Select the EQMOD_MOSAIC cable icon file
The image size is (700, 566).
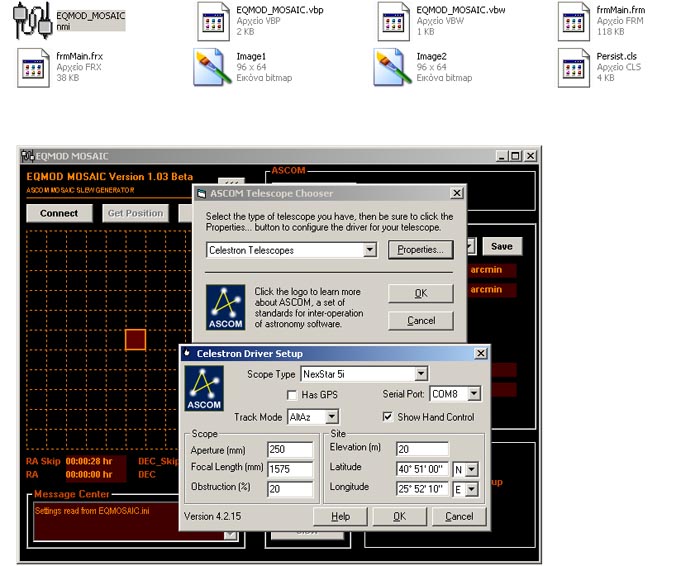click(32, 21)
